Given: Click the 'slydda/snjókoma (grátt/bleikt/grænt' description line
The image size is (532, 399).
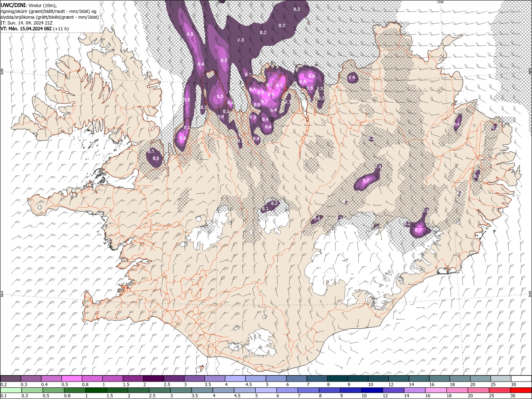Looking at the screenshot, I should (x=49, y=17).
